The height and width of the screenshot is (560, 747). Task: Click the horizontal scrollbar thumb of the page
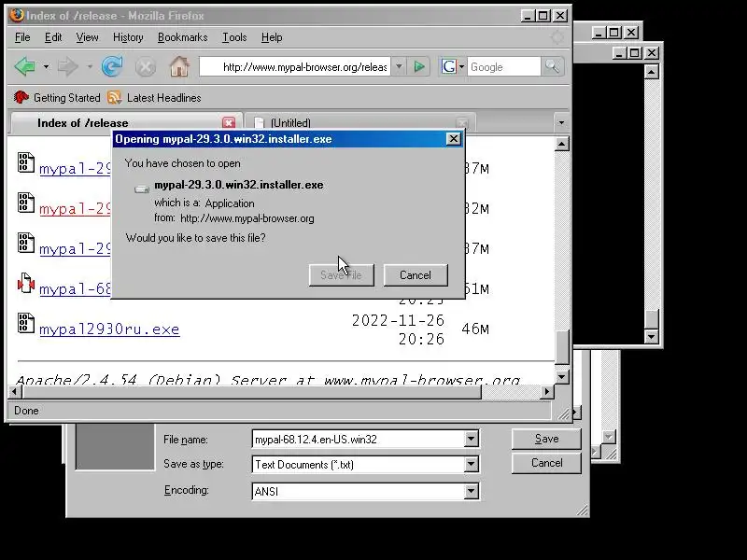click(251, 391)
